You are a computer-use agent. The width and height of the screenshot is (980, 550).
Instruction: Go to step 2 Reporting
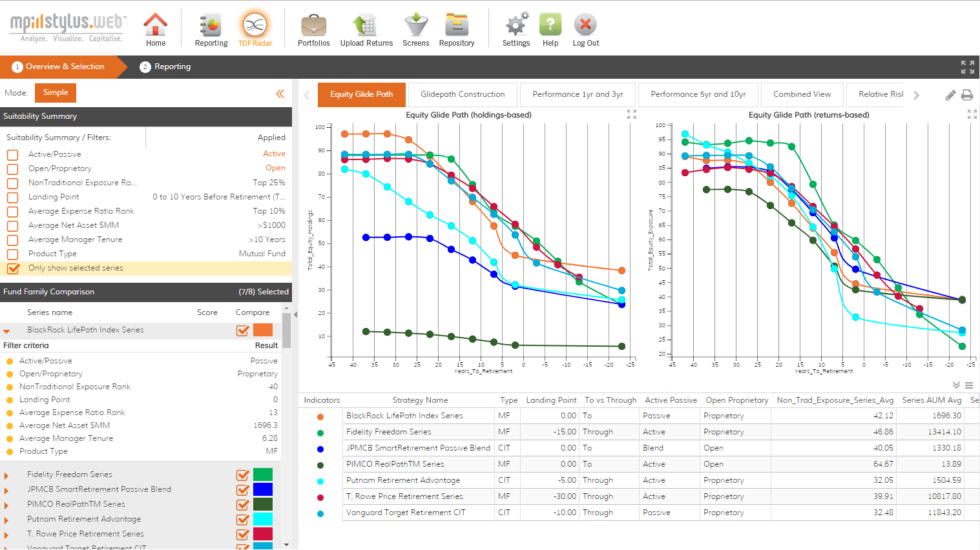(x=165, y=66)
